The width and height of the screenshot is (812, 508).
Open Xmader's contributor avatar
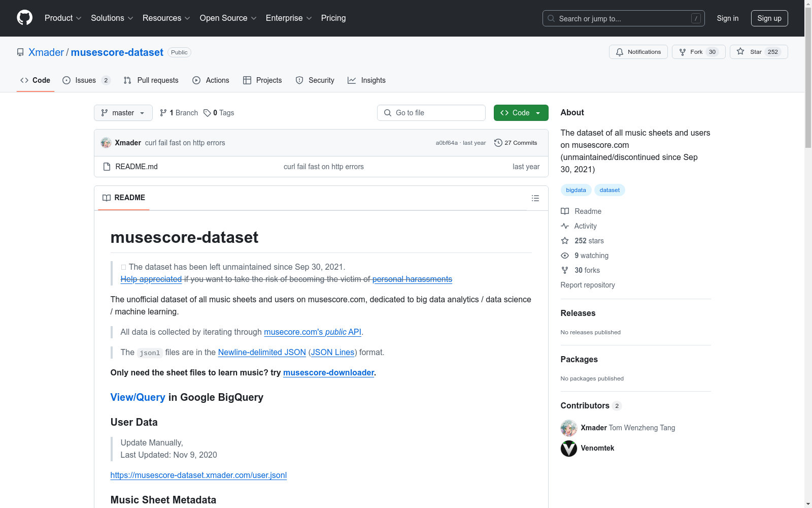pos(569,428)
